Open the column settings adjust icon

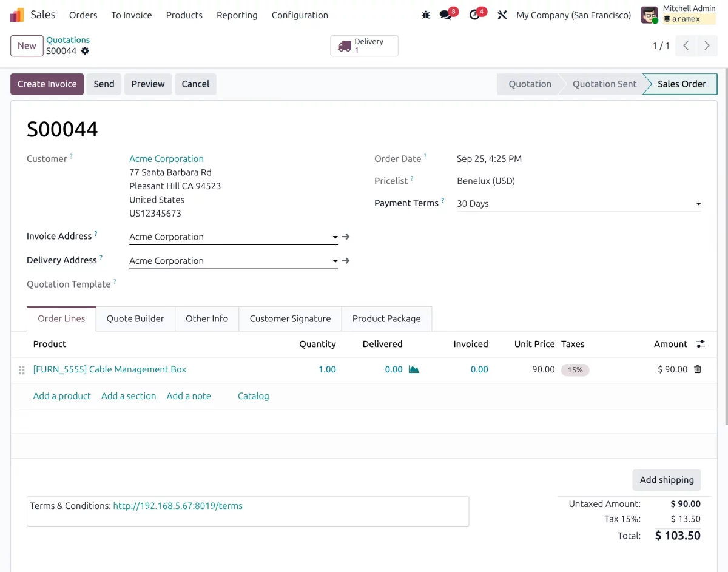pyautogui.click(x=700, y=344)
